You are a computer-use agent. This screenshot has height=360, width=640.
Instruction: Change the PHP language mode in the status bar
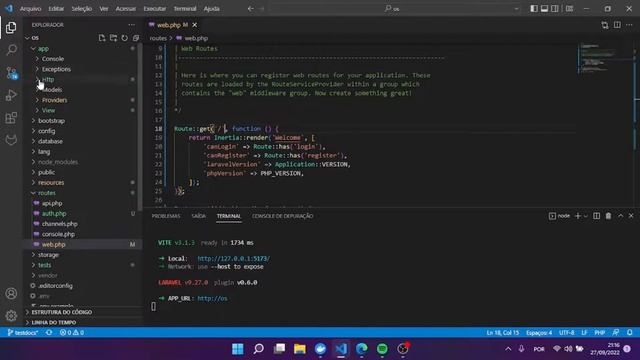(600, 333)
